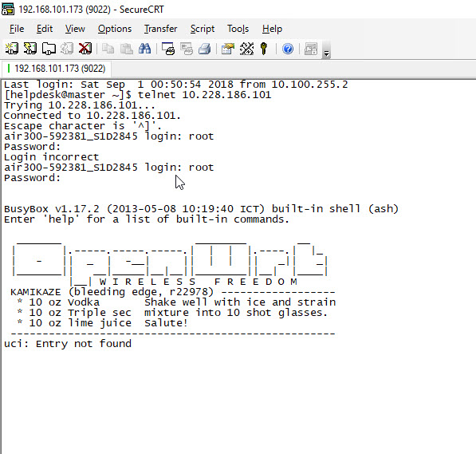The width and height of the screenshot is (476, 454).
Task: Open Global Options tools icon
Action: click(246, 49)
